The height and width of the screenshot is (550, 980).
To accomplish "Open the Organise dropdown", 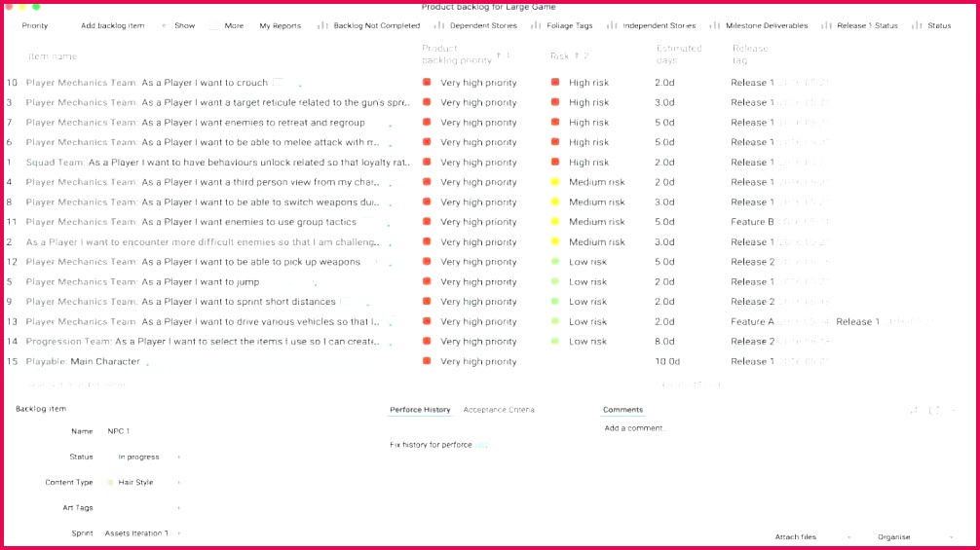I will tap(915, 537).
